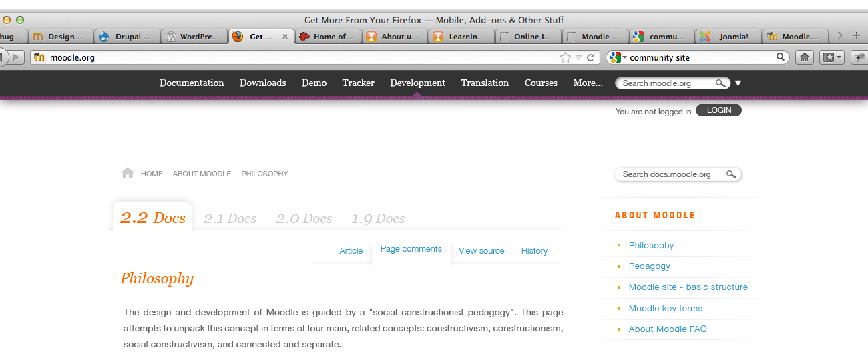Go to PHILOSOPHY breadcrumb link
This screenshot has height=362, width=868.
tap(264, 174)
